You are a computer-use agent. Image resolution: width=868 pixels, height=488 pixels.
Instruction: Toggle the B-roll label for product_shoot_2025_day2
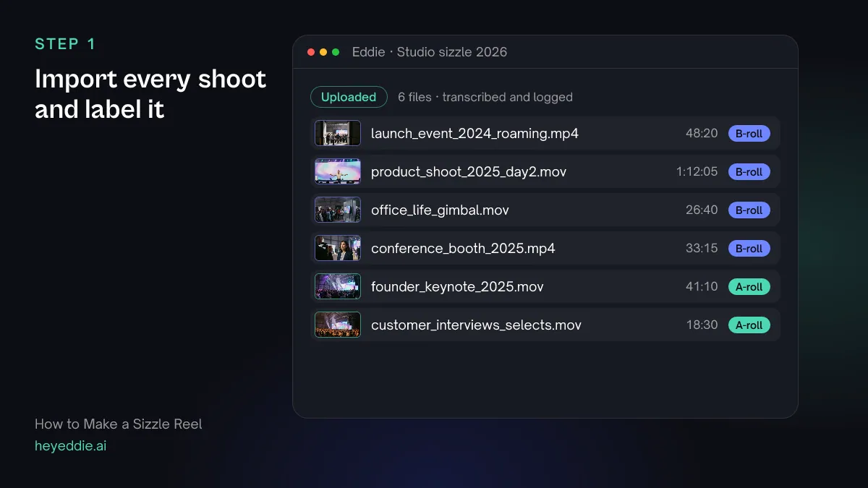(749, 171)
